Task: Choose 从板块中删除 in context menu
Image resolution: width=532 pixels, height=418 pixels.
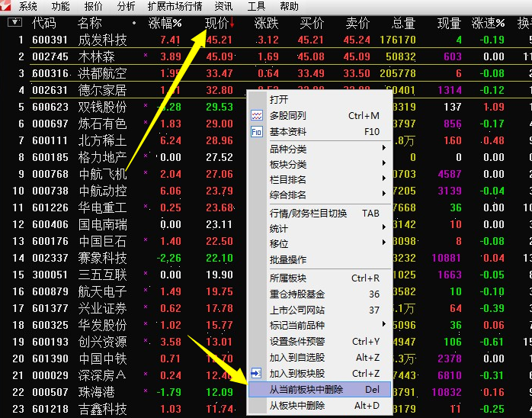Action: (319, 405)
